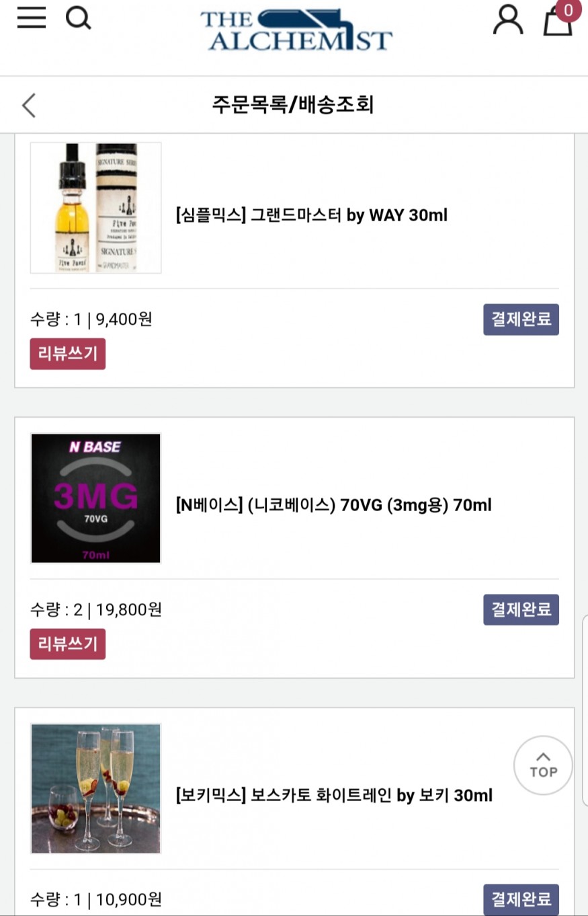This screenshot has height=916, width=588.
Task: Open 그랜드마스터 by WAY 30ml product title
Action: pyautogui.click(x=311, y=215)
